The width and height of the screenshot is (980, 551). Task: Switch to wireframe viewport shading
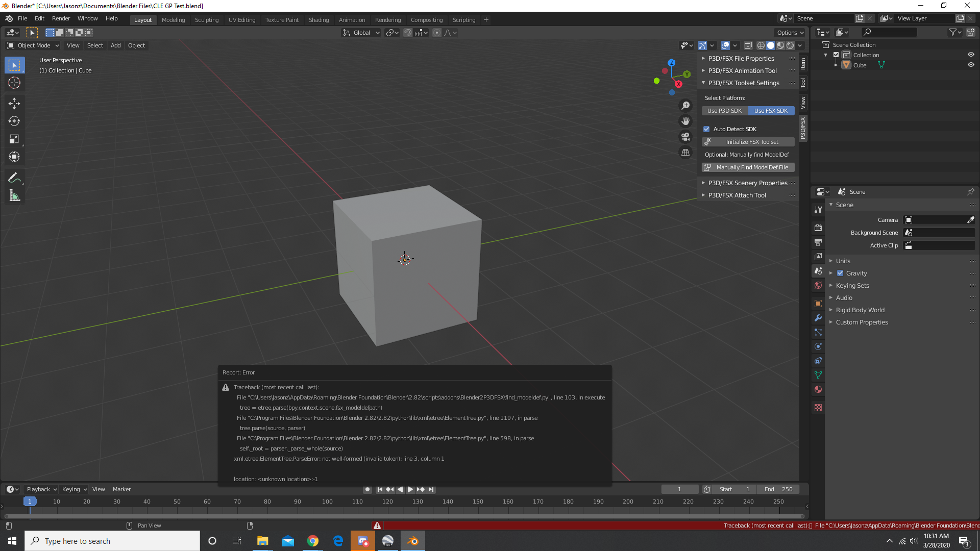(761, 45)
